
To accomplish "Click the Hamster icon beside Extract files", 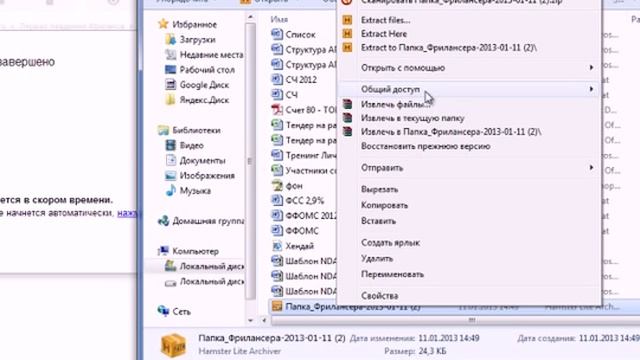I will [347, 20].
